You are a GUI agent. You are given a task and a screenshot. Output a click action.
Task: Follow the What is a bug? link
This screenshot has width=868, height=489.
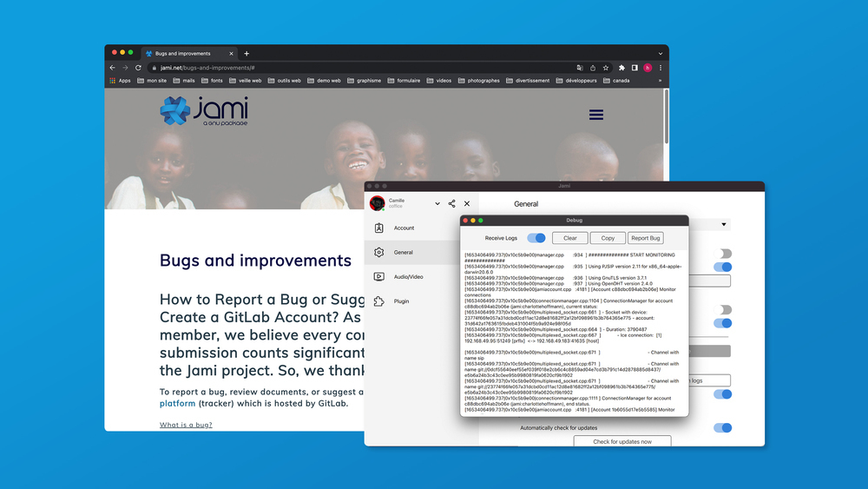186,425
